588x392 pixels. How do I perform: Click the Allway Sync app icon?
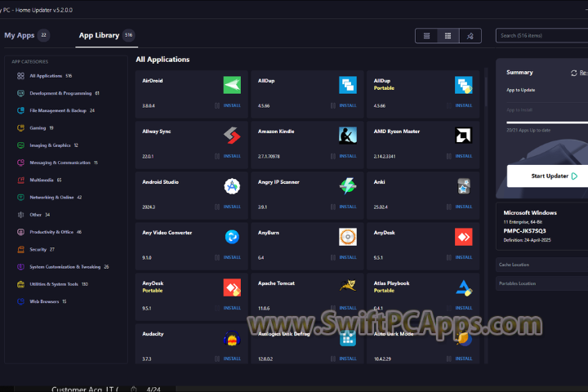pos(232,136)
